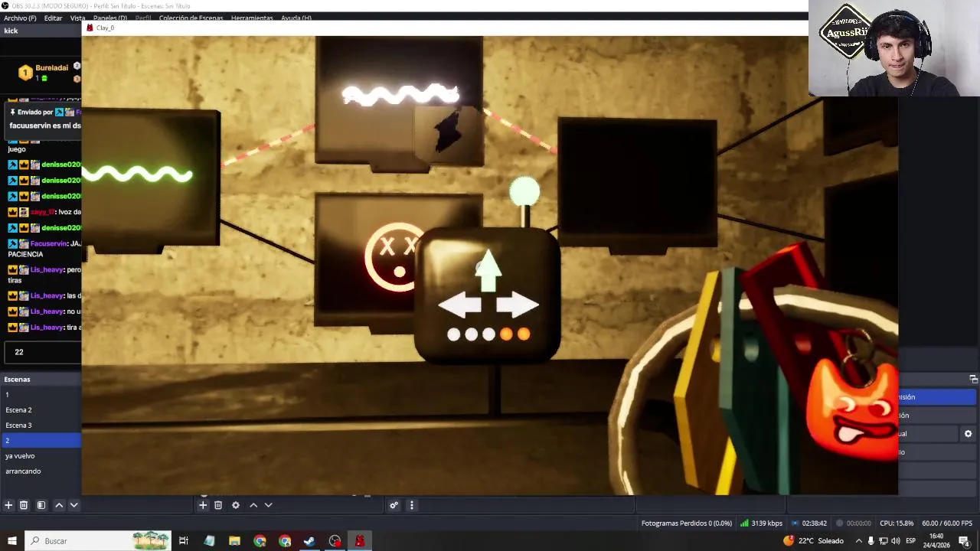Select scene Escena 3
The width and height of the screenshot is (980, 551).
click(41, 425)
